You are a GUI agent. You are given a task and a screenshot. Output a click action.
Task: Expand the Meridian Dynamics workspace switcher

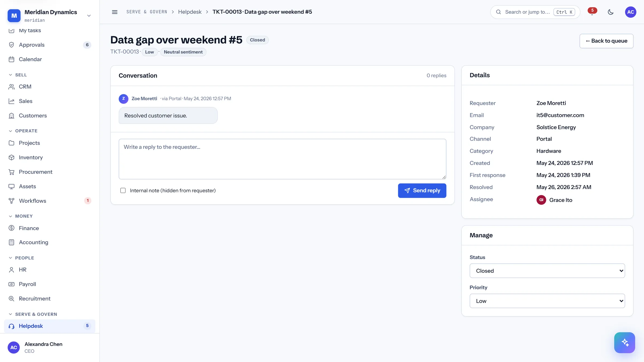pos(89,16)
